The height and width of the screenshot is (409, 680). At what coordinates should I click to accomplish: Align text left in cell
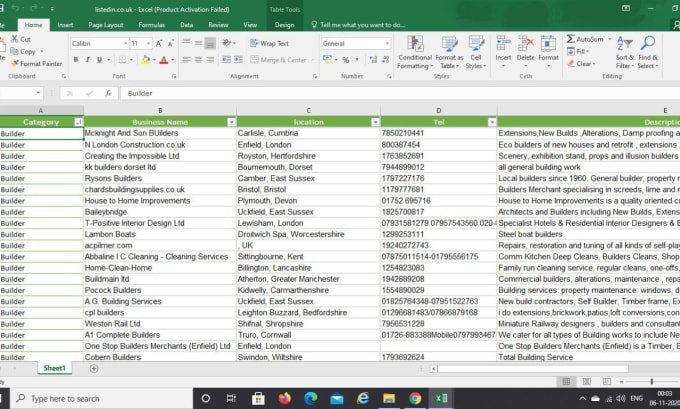click(x=186, y=60)
